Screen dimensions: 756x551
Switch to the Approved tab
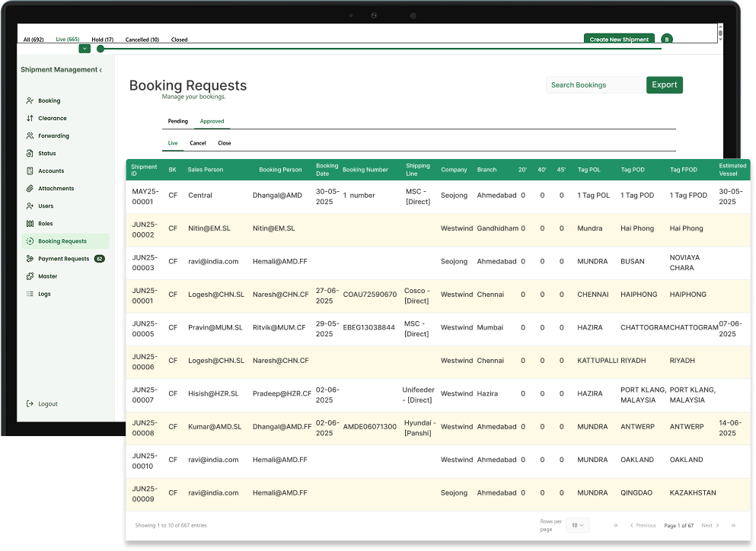coord(212,121)
